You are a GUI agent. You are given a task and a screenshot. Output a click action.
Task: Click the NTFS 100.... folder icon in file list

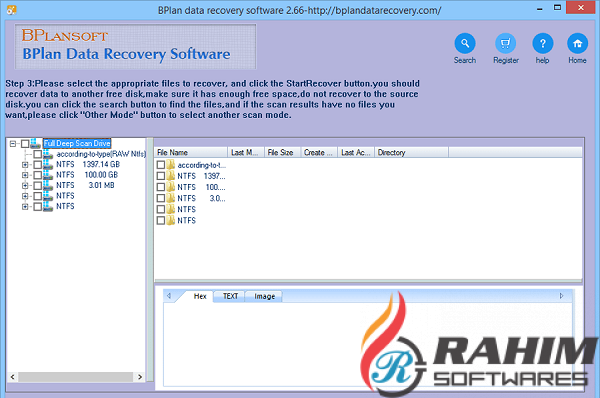coord(171,187)
